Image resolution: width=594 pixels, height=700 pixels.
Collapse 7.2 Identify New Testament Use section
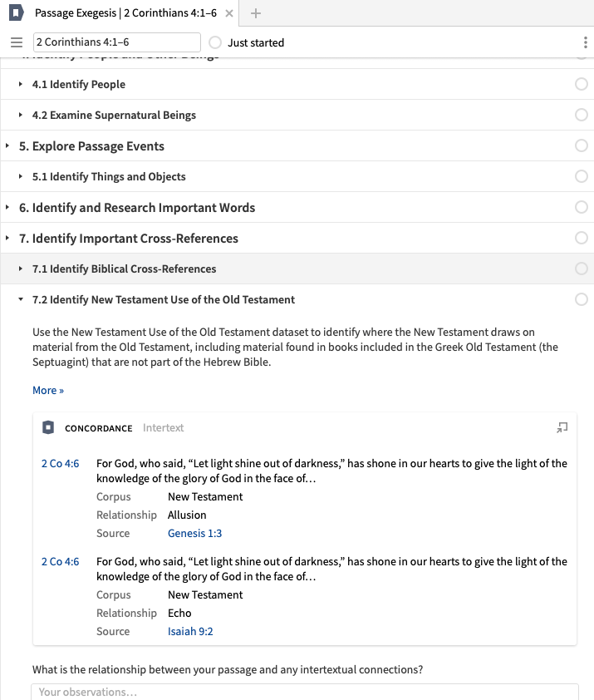click(x=21, y=300)
